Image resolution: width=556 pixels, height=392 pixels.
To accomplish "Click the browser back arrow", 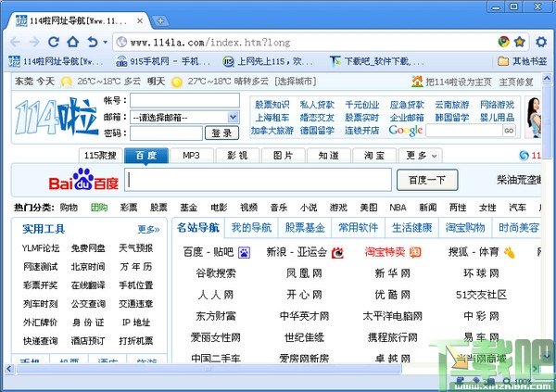I will point(15,43).
